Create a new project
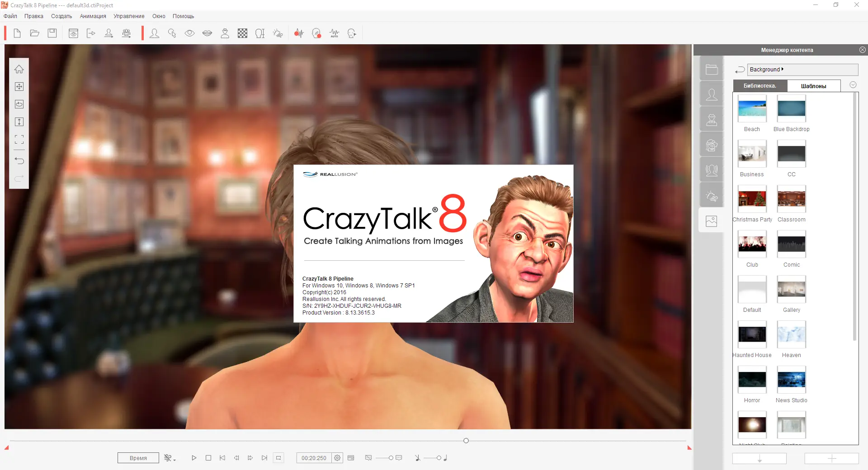This screenshot has width=868, height=470. coord(17,33)
